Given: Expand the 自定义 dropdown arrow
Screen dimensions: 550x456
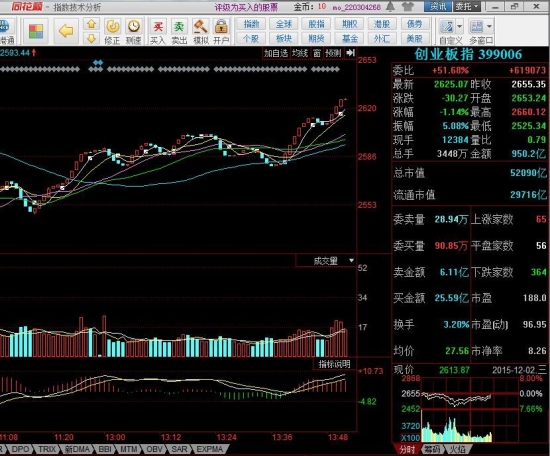Looking at the screenshot, I should click(460, 27).
